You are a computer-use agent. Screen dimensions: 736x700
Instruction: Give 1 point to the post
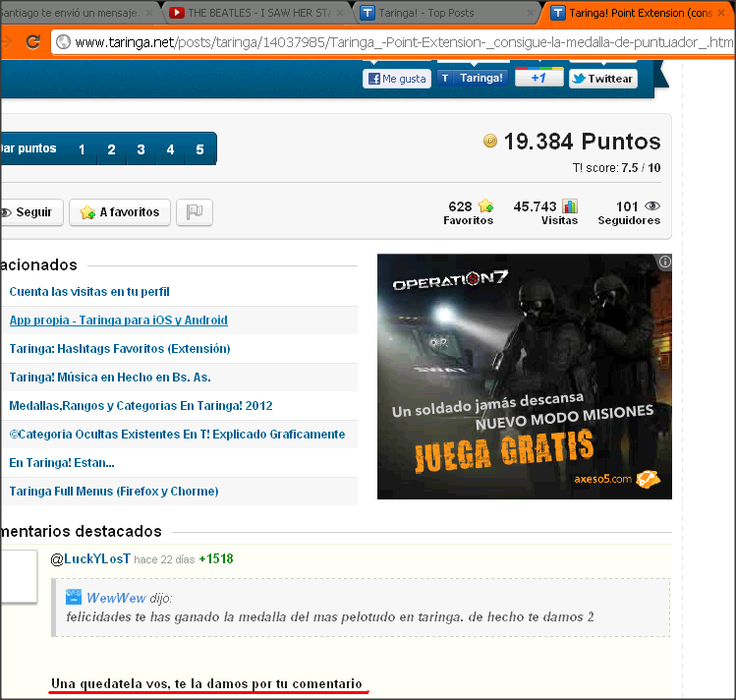(x=82, y=149)
